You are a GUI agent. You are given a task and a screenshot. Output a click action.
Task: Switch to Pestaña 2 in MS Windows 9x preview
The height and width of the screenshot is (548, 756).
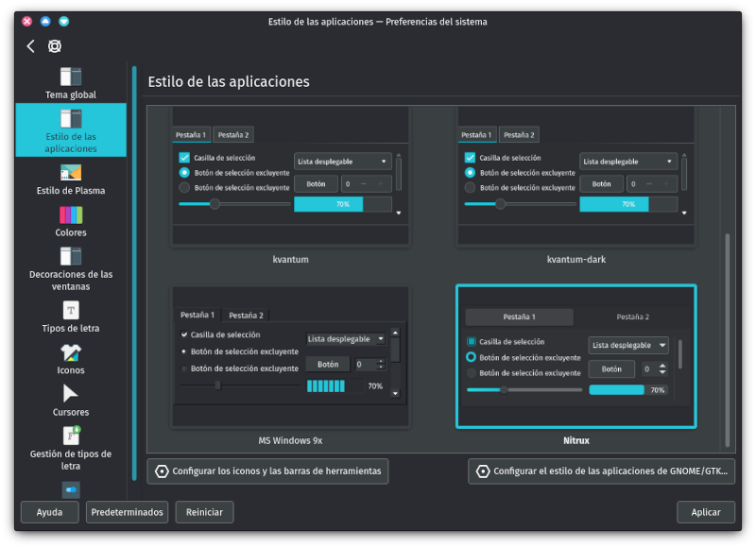pos(247,315)
